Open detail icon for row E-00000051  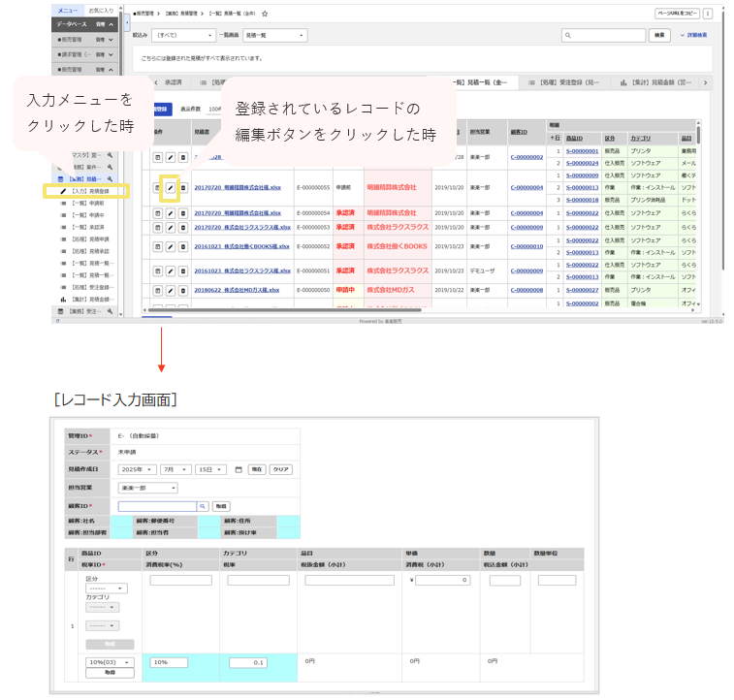[x=158, y=270]
